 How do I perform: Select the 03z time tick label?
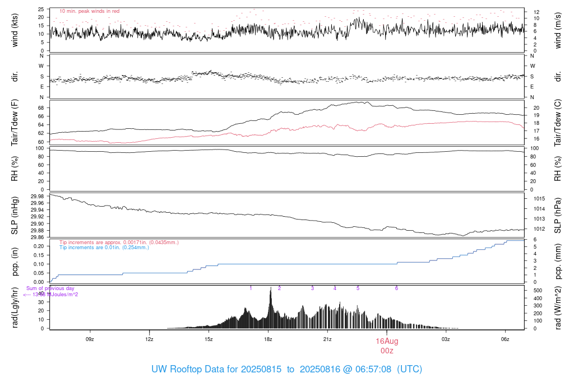click(x=446, y=339)
